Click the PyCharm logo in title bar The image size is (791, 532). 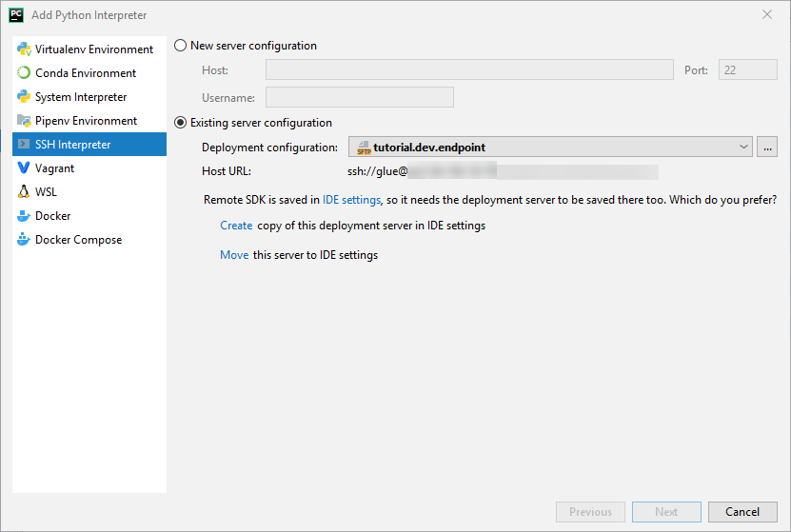point(16,15)
